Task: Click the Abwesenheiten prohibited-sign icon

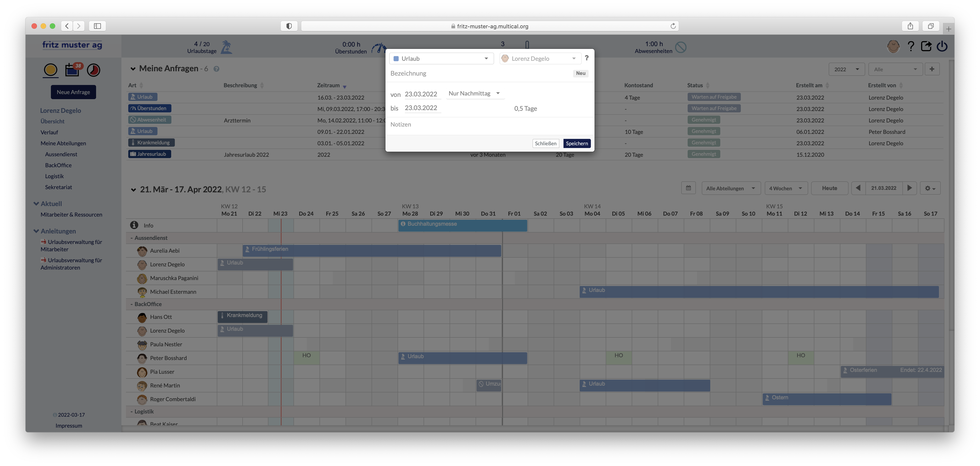Action: coord(681,47)
